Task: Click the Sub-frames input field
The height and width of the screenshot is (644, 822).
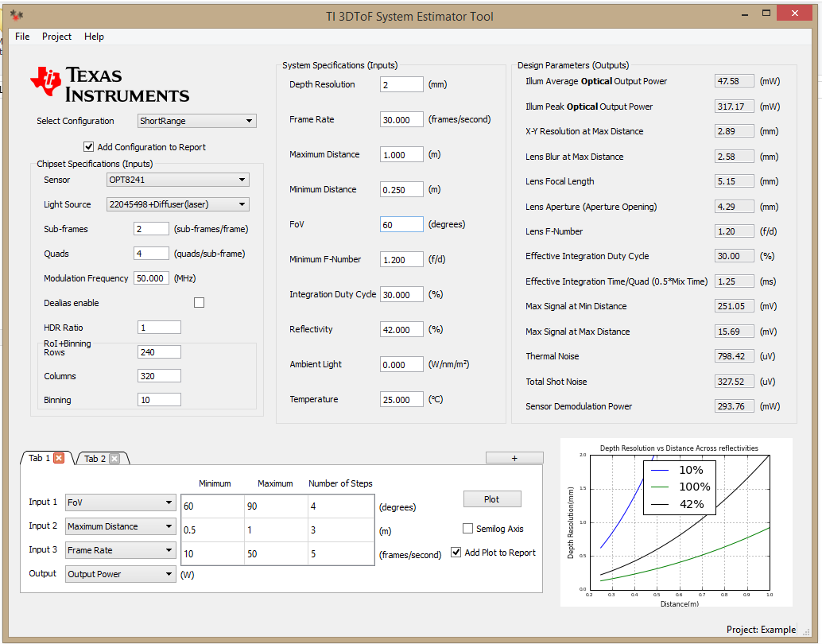Action: point(152,229)
